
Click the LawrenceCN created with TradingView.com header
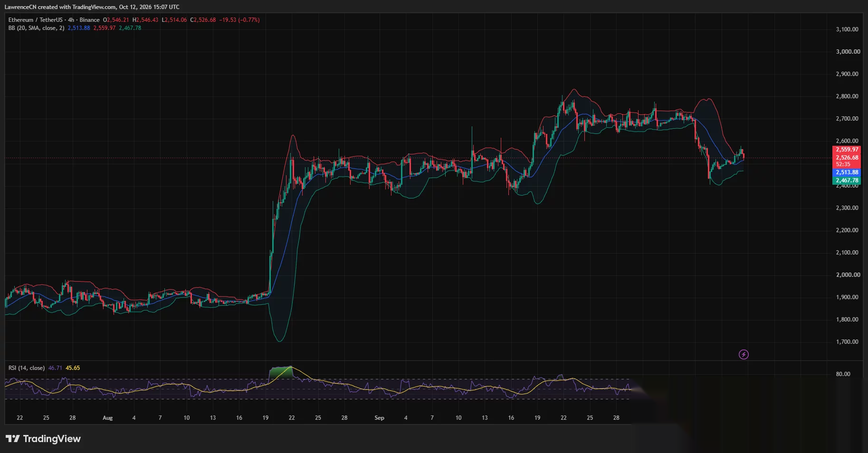click(x=92, y=7)
